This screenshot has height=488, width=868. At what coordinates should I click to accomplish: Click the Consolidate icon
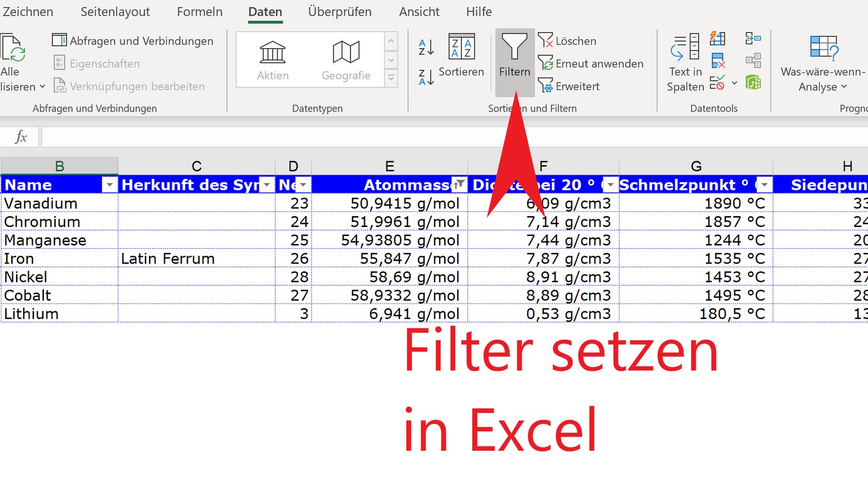(753, 38)
